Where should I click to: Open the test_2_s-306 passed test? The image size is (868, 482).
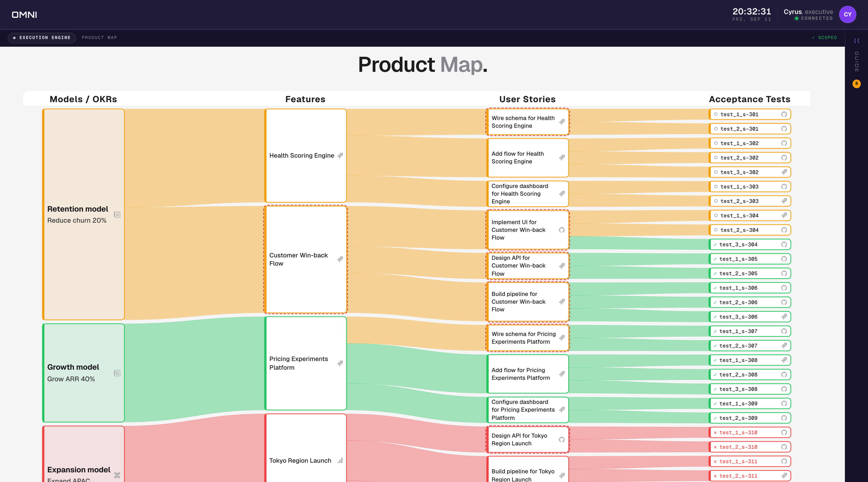coord(750,302)
